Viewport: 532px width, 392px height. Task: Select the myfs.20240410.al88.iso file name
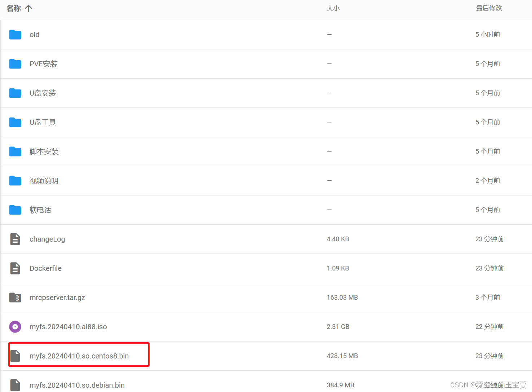68,327
